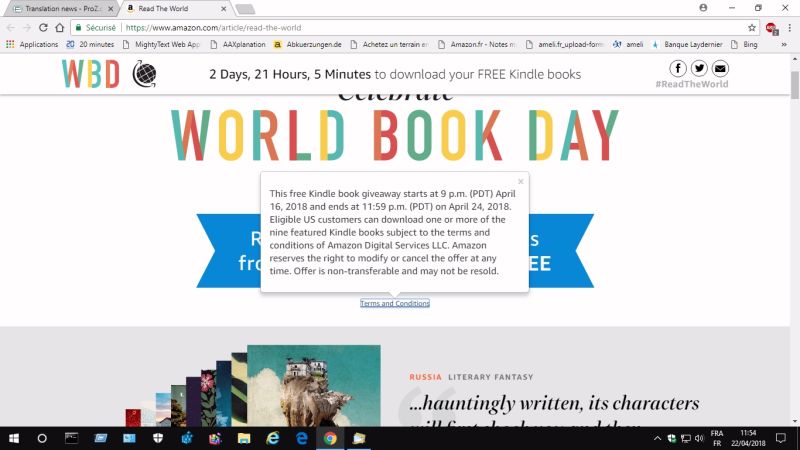Go to Chrome home page
Viewport: 800px width, 450px height.
(60, 28)
